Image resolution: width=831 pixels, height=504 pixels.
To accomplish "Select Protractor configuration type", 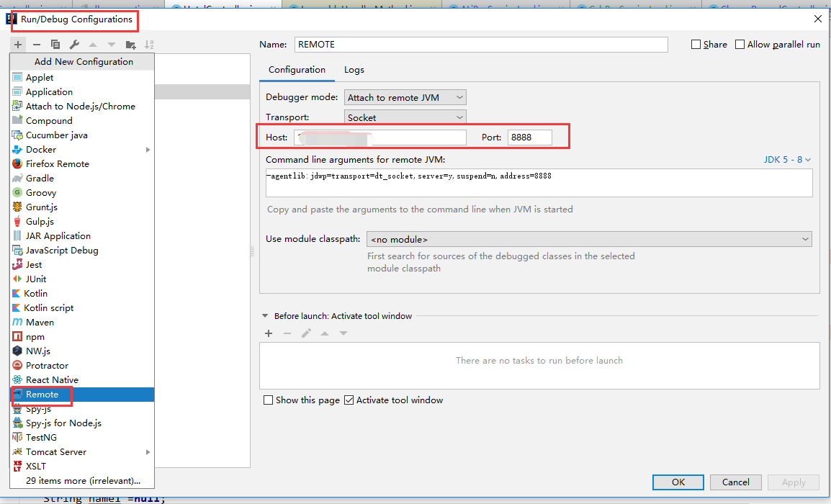I will pos(82,365).
